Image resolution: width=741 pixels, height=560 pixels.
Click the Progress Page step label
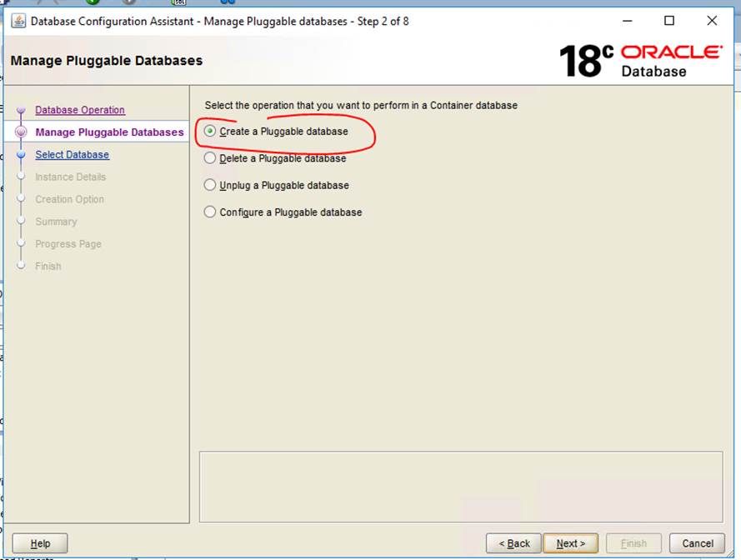pyautogui.click(x=68, y=244)
